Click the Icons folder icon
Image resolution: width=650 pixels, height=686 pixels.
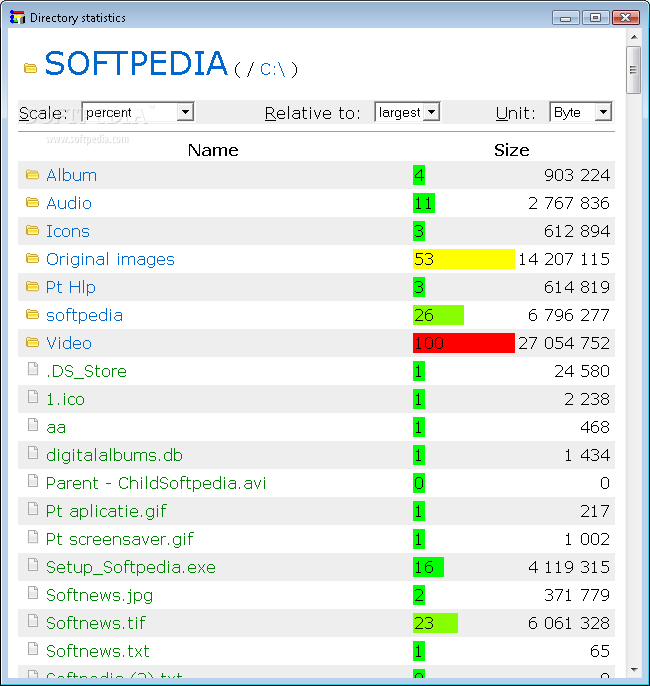point(32,231)
